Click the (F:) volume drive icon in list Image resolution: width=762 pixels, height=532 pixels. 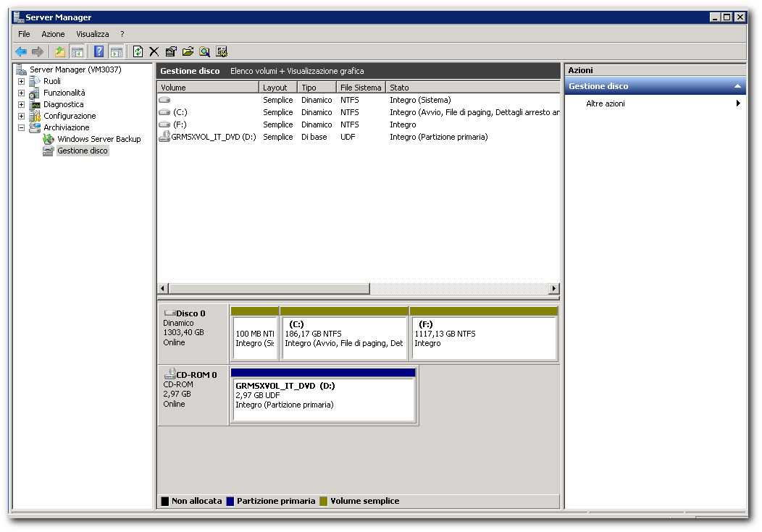pos(164,124)
